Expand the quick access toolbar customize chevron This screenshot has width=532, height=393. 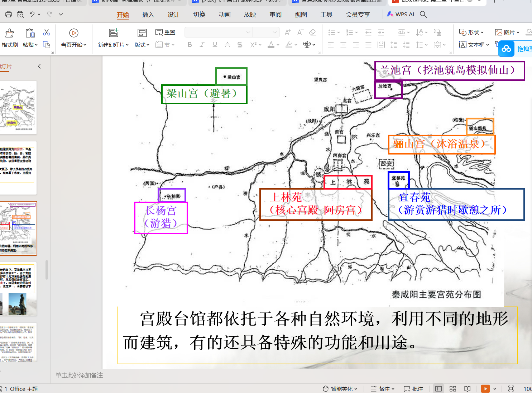[x=61, y=14]
